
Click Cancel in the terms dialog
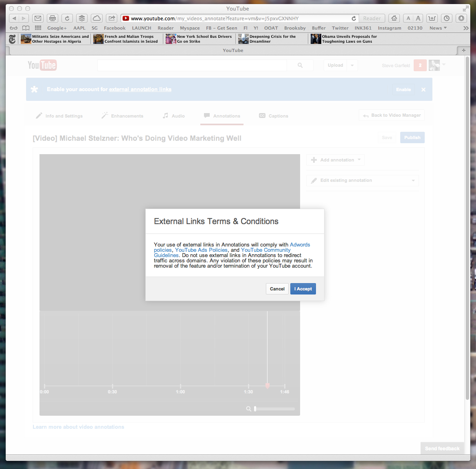[x=277, y=289]
